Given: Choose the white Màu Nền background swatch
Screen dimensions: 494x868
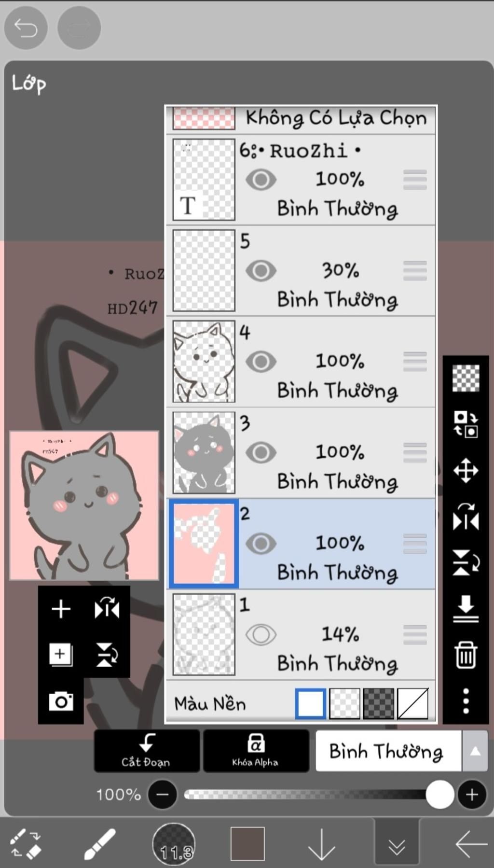Looking at the screenshot, I should coord(310,703).
